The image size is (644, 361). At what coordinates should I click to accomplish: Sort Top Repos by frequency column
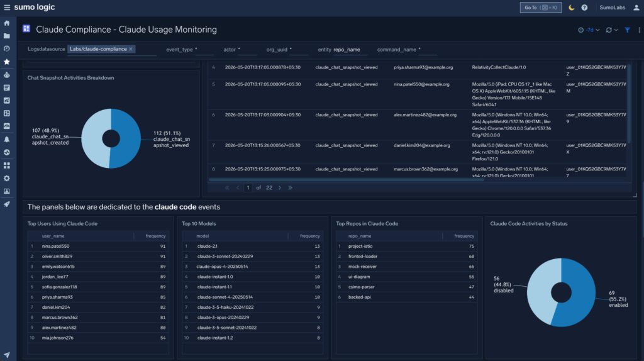coord(464,236)
